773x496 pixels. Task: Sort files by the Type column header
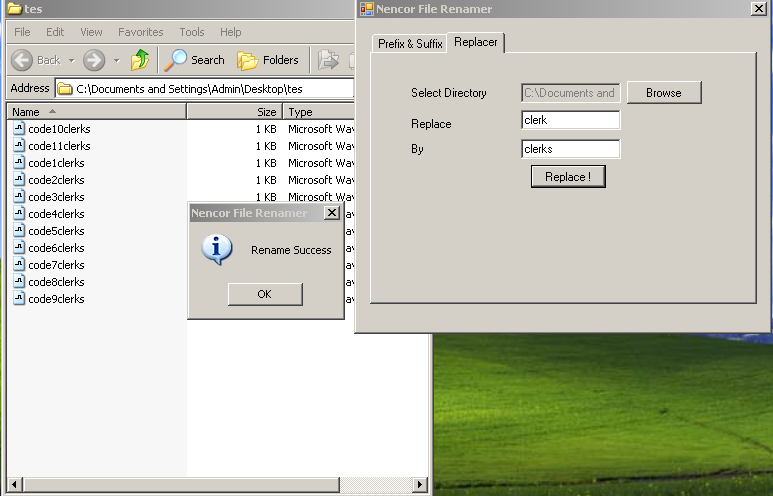click(318, 112)
